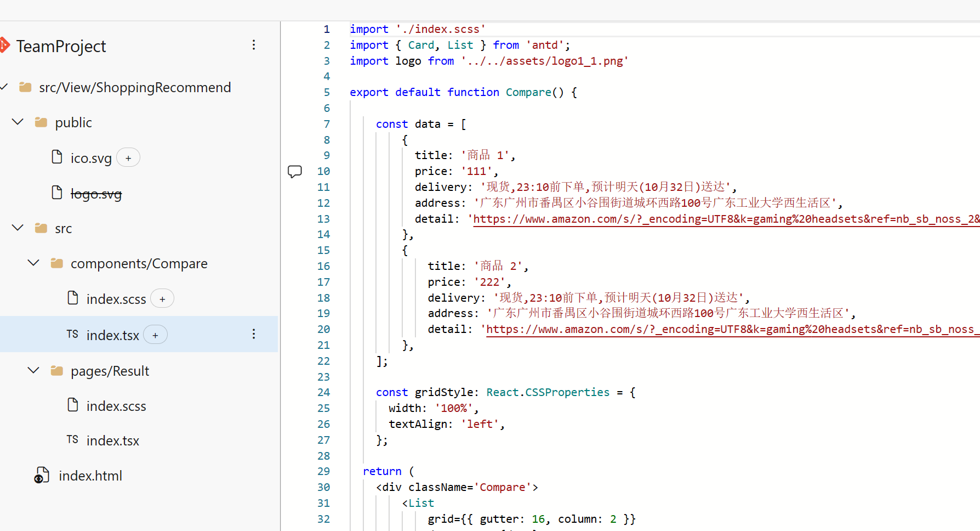Click the '商品 1' title string
The width and height of the screenshot is (980, 531).
485,155
